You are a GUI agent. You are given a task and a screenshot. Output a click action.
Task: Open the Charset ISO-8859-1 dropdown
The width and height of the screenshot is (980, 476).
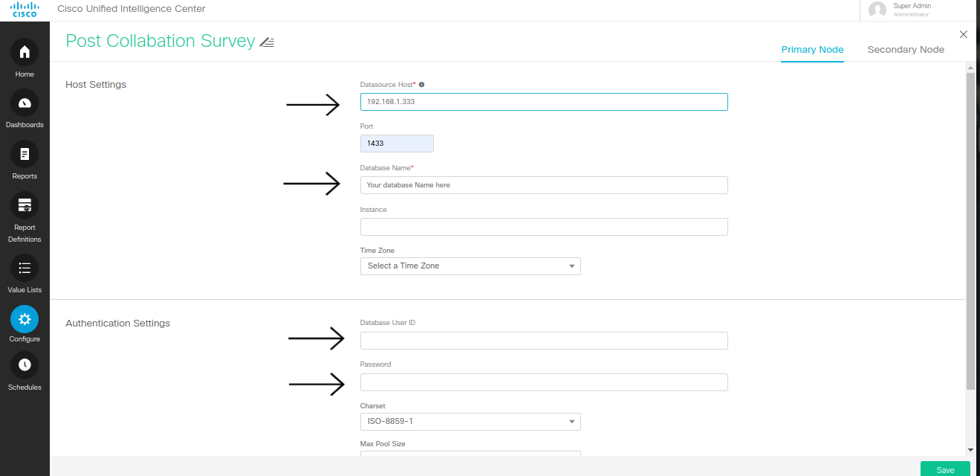pyautogui.click(x=470, y=422)
